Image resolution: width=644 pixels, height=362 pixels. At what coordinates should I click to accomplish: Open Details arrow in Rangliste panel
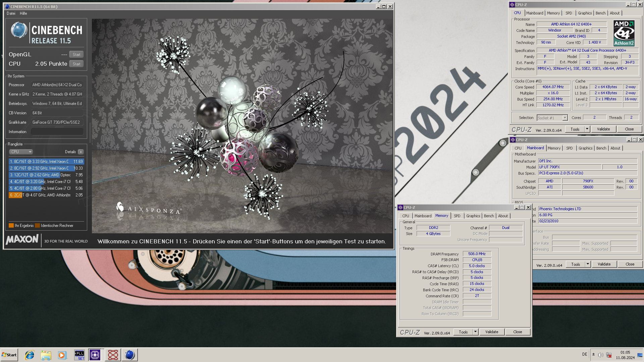[81, 152]
